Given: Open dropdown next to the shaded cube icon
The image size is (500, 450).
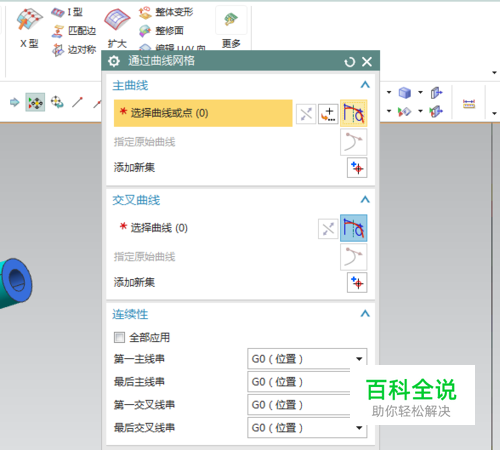Looking at the screenshot, I should 420,92.
